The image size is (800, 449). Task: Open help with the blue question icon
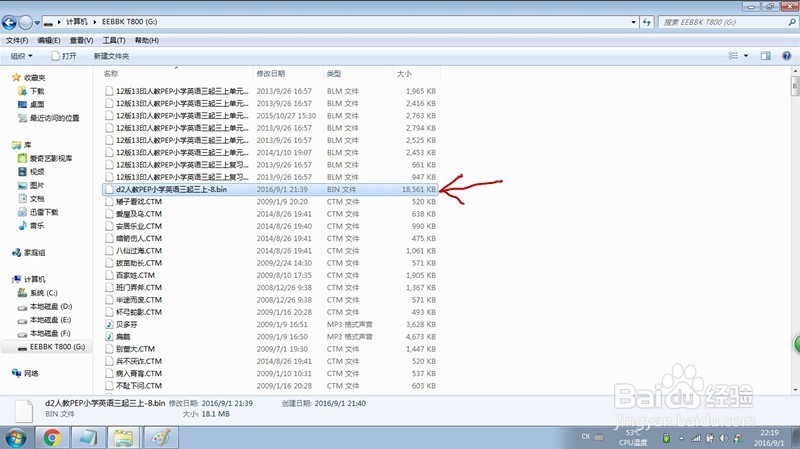point(786,56)
